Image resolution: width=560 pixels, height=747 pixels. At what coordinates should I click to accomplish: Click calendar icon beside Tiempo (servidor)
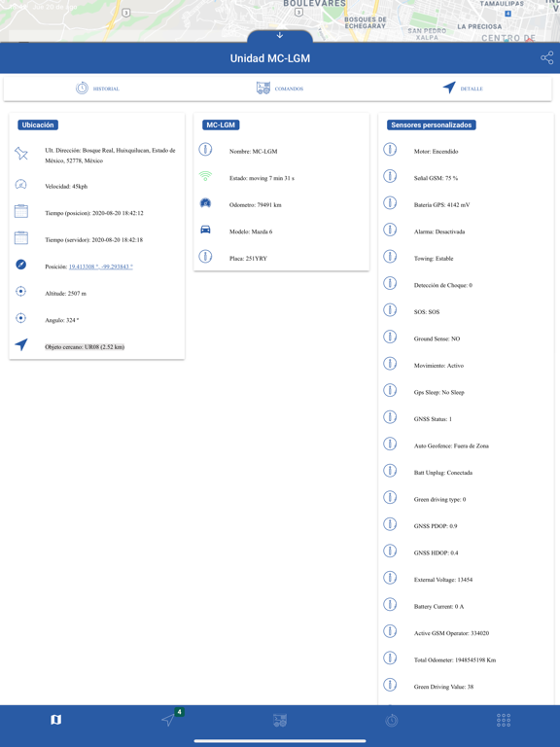click(x=21, y=237)
